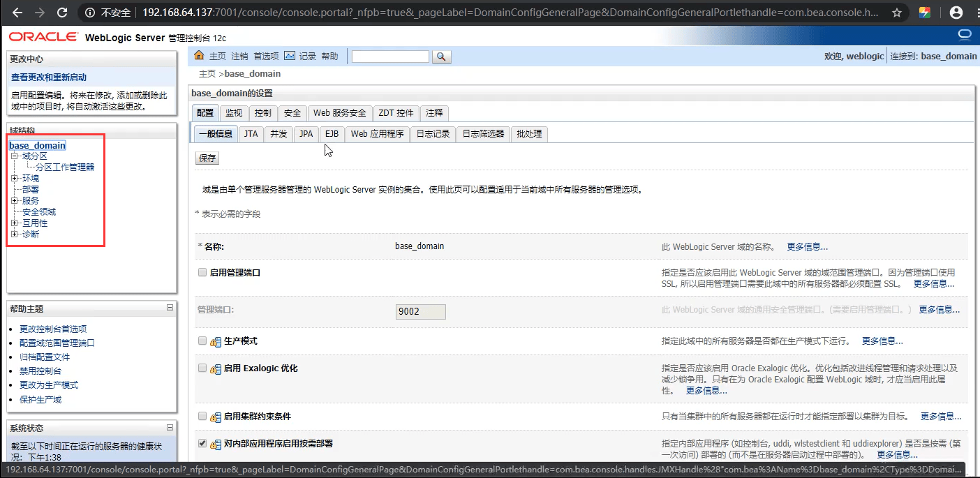
Task: Expand the 互用性 tree node
Action: 14,223
